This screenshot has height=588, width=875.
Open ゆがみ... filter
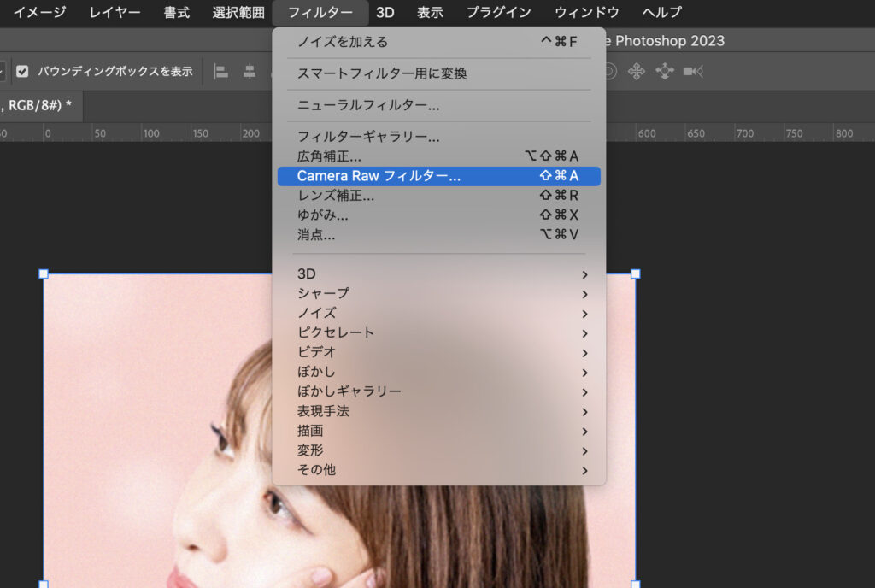tap(438, 215)
